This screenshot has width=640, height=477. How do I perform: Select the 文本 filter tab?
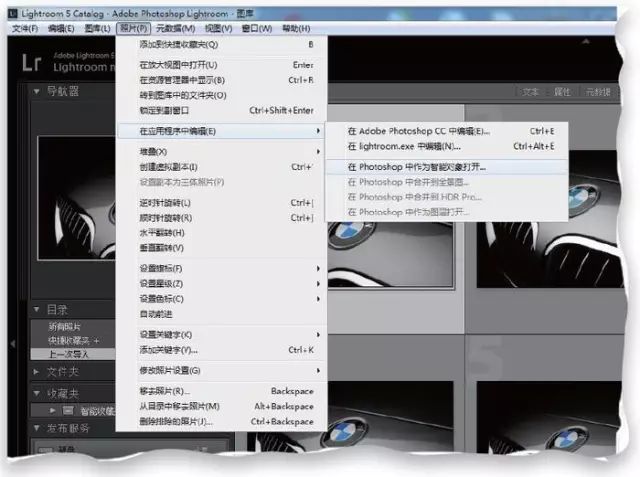tap(531, 92)
